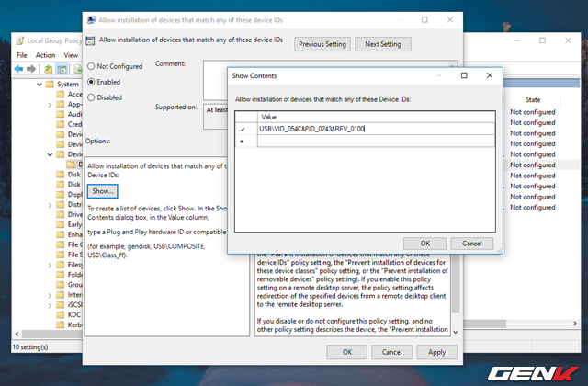588x386 pixels.
Task: Click the Next Setting button
Action: coord(384,44)
